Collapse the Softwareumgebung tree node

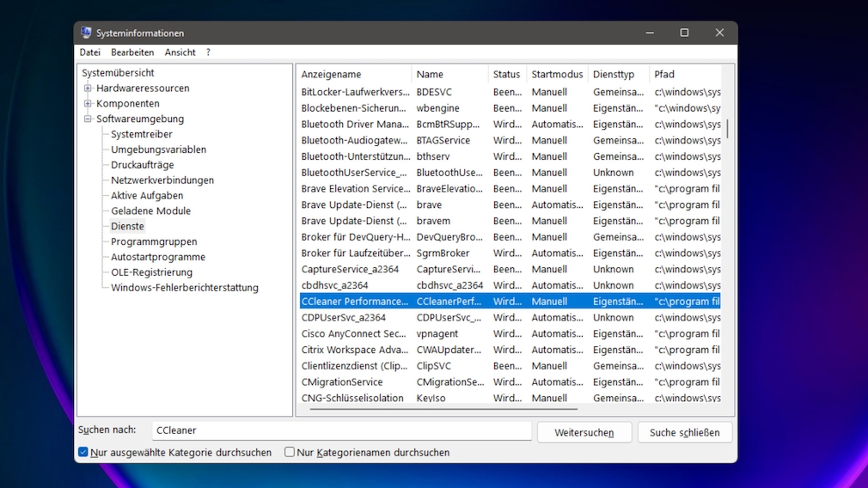pyautogui.click(x=88, y=119)
